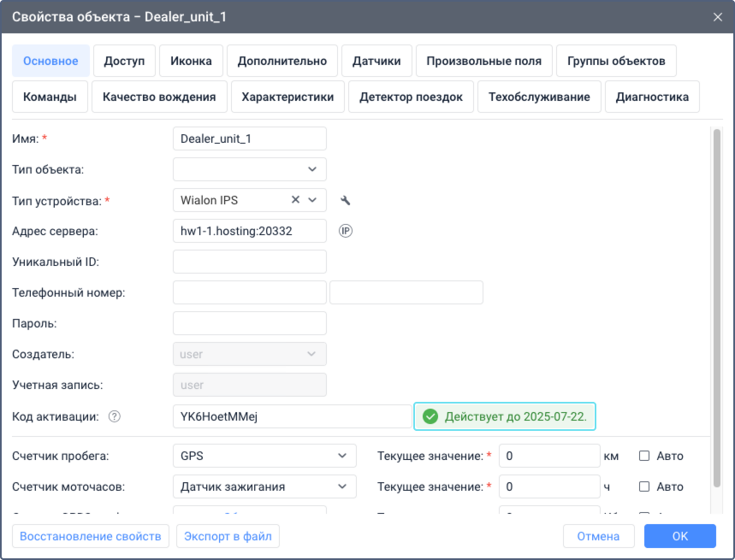Screen dimensions: 735x560
Task: Click the engine hours Текущее значение field
Action: 549,486
